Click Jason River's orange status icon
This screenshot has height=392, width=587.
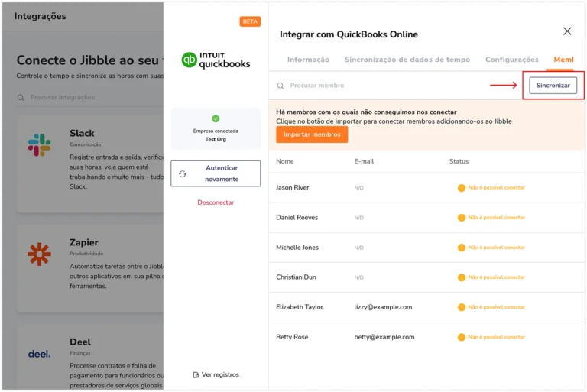click(462, 188)
